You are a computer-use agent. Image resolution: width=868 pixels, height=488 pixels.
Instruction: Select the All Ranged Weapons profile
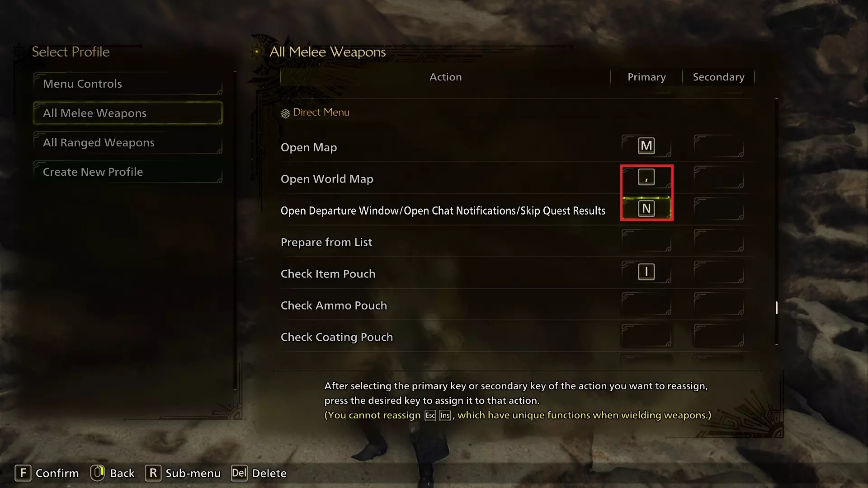coord(128,143)
